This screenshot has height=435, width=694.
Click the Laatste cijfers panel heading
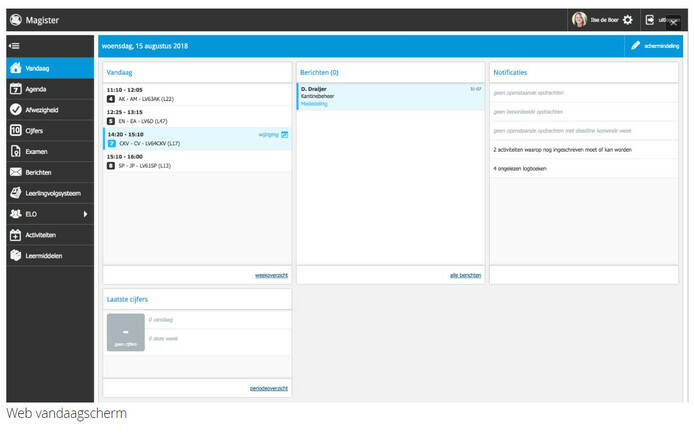pyautogui.click(x=127, y=300)
